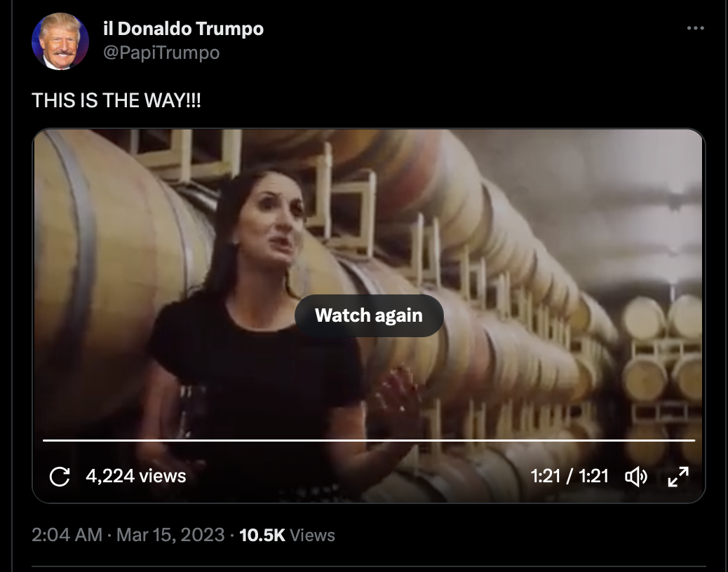Seek to the middle of the video progress bar
The height and width of the screenshot is (572, 728).
coord(369,440)
